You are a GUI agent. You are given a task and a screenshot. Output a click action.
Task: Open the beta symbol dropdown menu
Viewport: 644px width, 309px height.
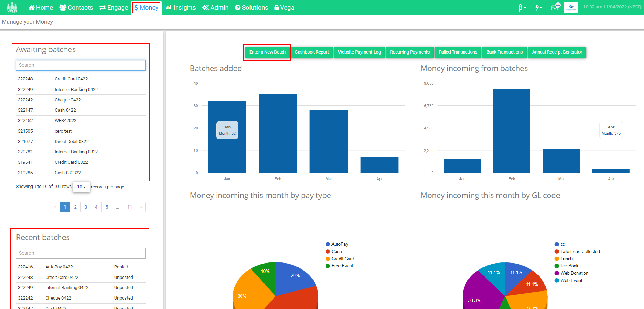(x=522, y=7)
